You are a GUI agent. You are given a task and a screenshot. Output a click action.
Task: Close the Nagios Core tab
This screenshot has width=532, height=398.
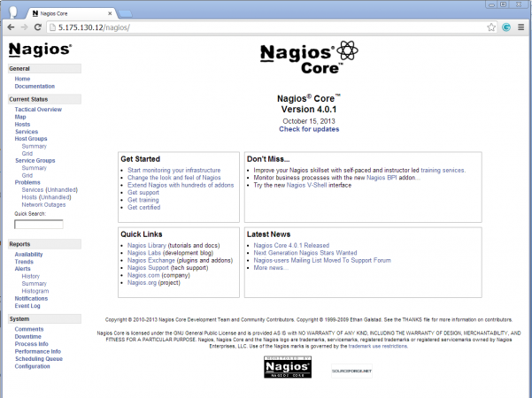click(x=110, y=13)
